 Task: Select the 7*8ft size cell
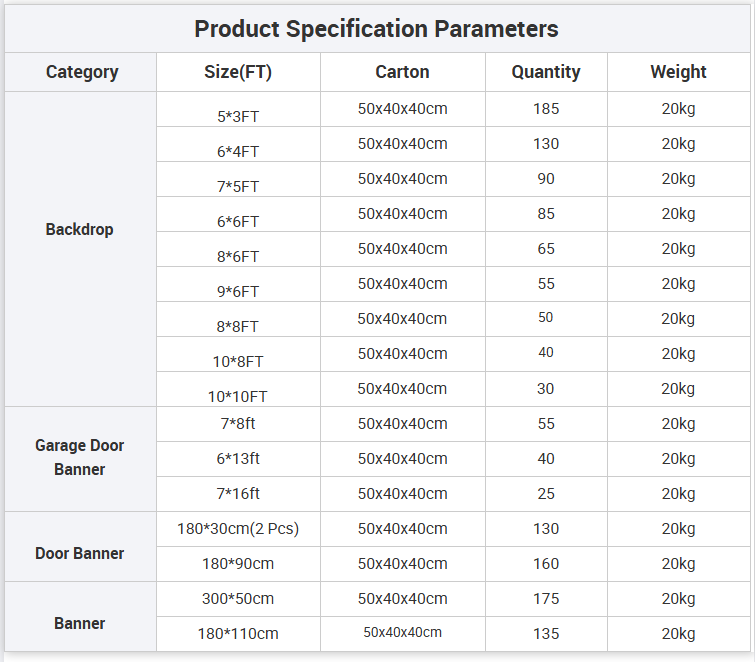click(x=238, y=424)
